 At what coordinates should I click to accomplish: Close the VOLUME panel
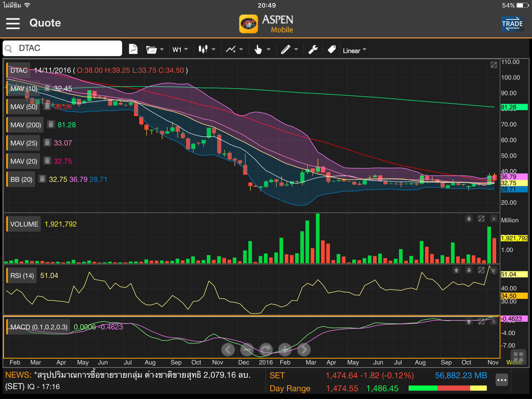(x=494, y=219)
